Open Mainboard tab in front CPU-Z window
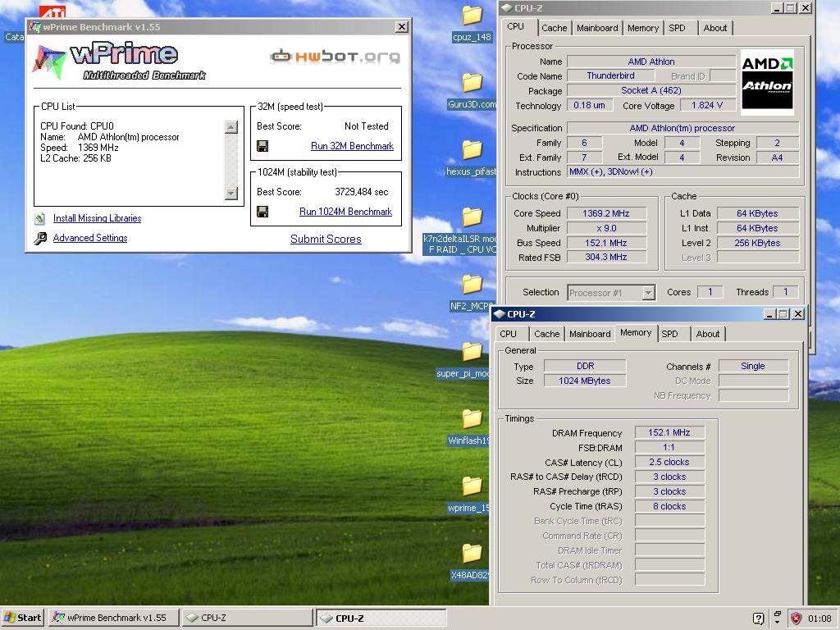840x630 pixels. point(590,334)
